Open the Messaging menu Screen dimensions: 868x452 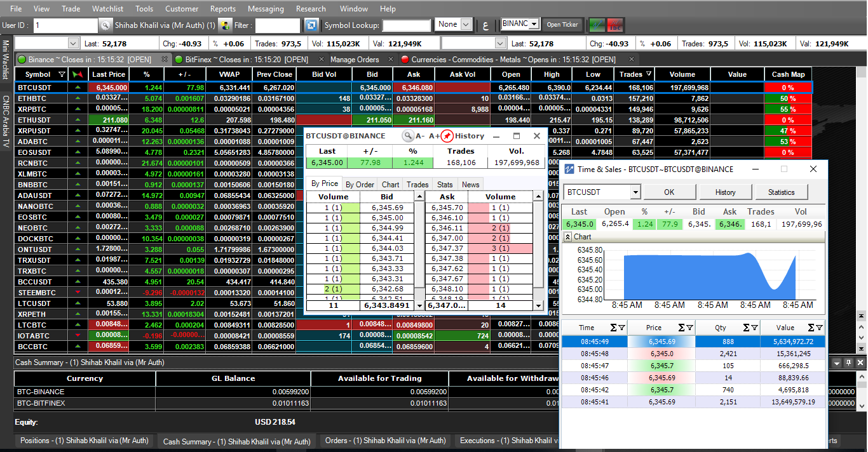[x=266, y=9]
